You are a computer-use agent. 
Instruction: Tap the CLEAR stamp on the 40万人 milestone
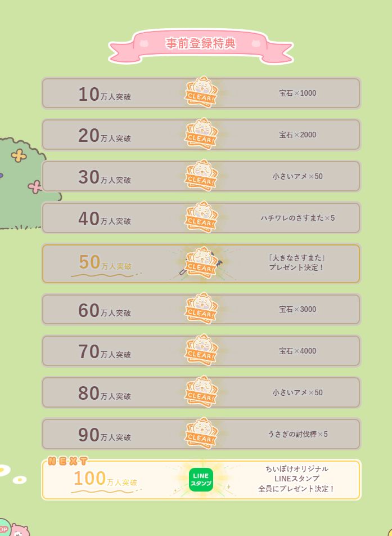click(201, 218)
